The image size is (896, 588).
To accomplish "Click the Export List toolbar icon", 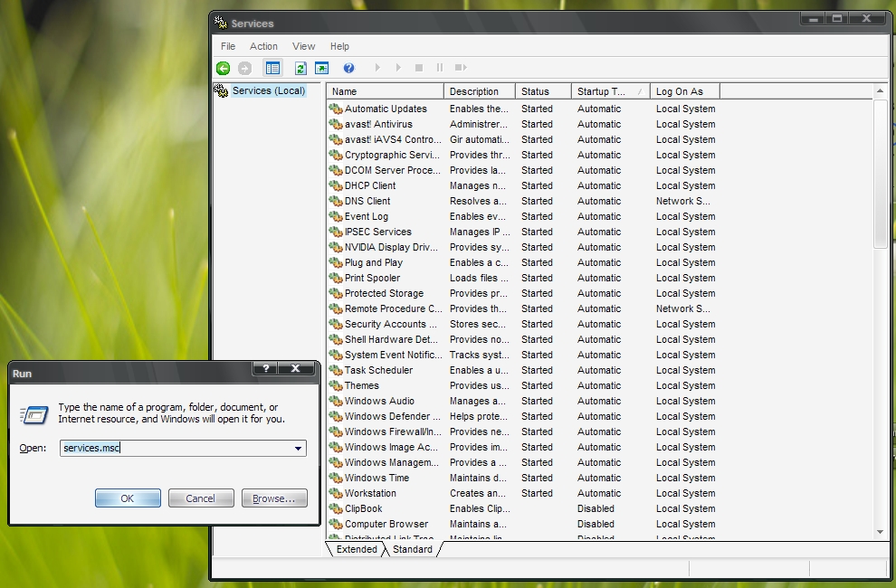I will pos(321,68).
